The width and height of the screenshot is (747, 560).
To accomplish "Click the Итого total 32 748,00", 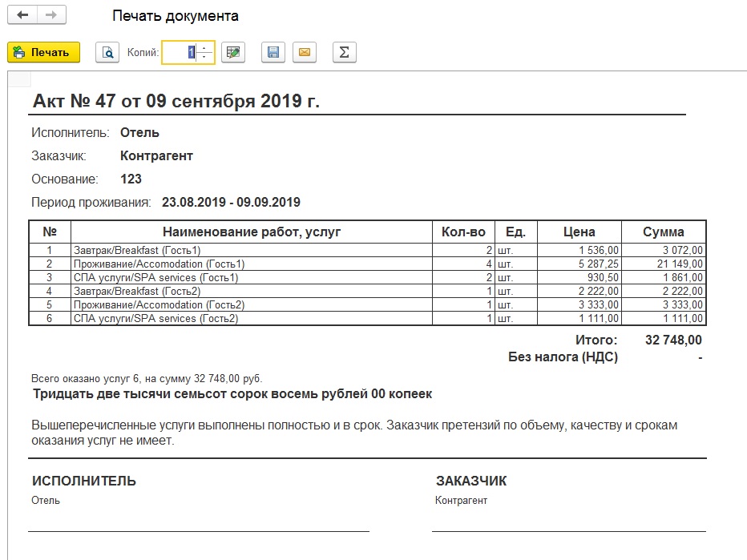I will pyautogui.click(x=673, y=340).
